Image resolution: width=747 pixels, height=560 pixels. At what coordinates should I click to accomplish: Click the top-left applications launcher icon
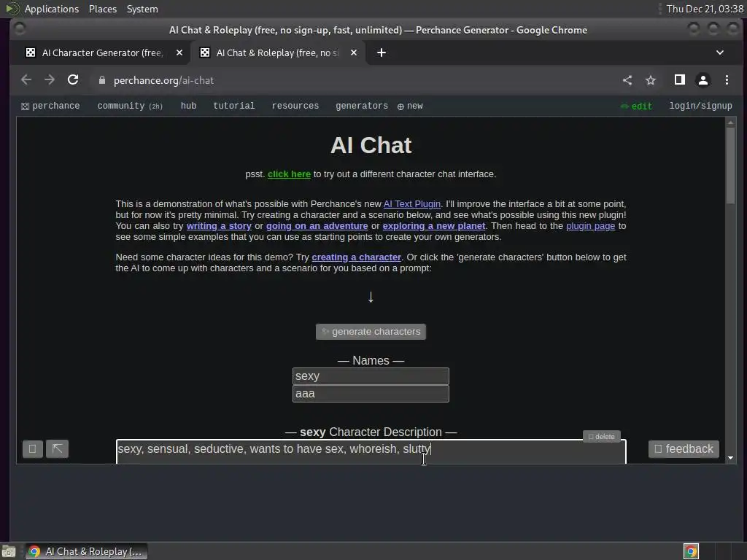point(12,9)
